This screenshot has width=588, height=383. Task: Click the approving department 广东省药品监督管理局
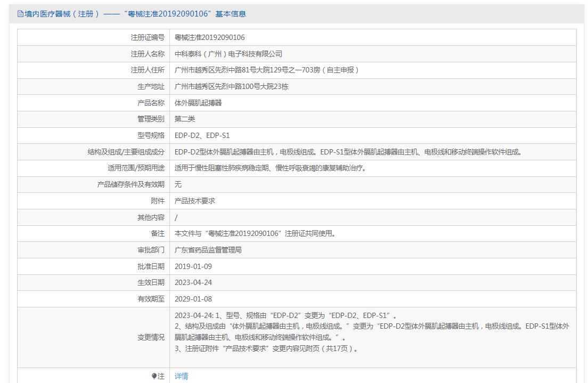[208, 250]
